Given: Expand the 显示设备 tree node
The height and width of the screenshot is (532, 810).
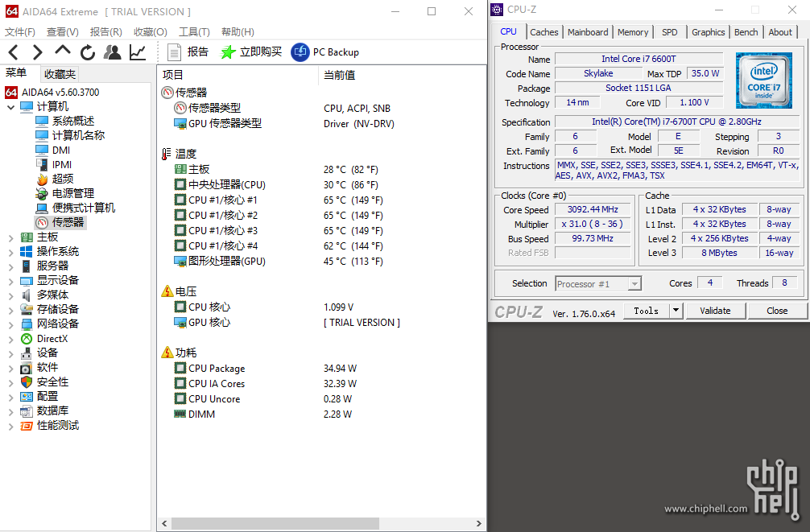Looking at the screenshot, I should (x=10, y=281).
